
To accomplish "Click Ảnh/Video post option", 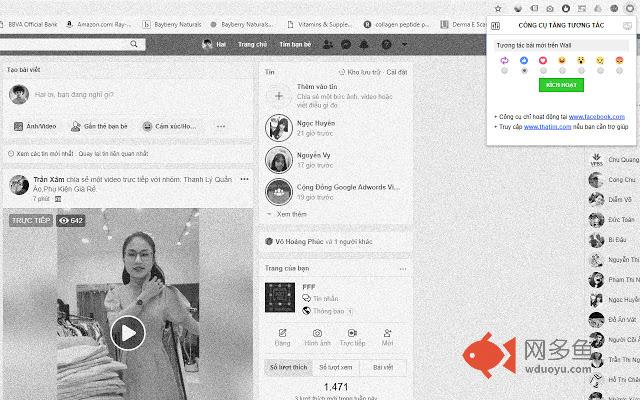I will pyautogui.click(x=35, y=127).
